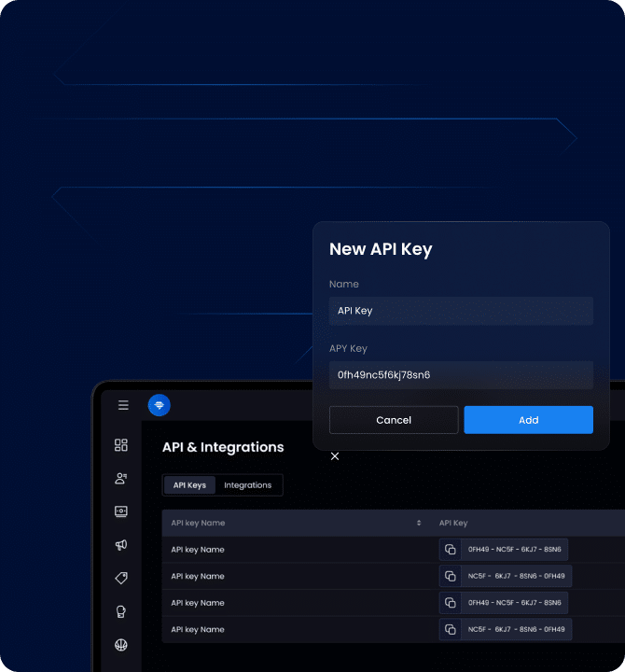Click the API & Integrations page heading
Image resolution: width=625 pixels, height=672 pixels.
tap(223, 447)
